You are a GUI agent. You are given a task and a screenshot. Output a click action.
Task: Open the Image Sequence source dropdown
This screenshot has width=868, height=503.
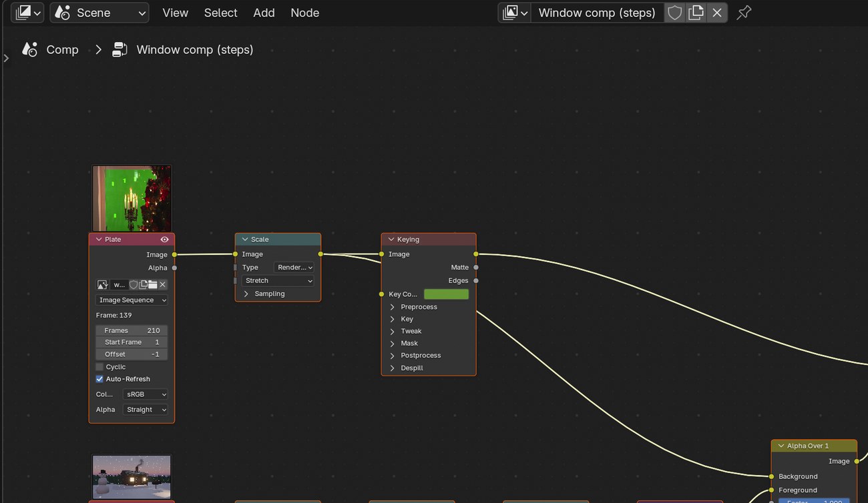(132, 300)
